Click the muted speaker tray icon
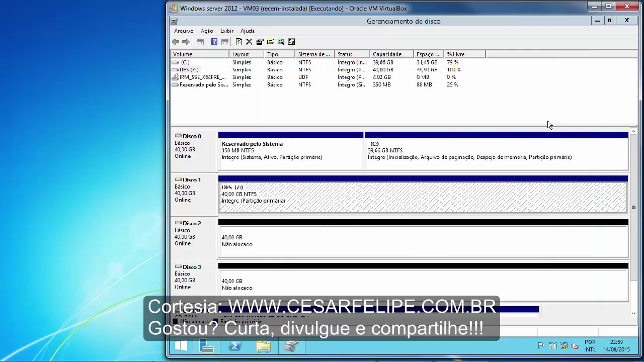 click(575, 346)
